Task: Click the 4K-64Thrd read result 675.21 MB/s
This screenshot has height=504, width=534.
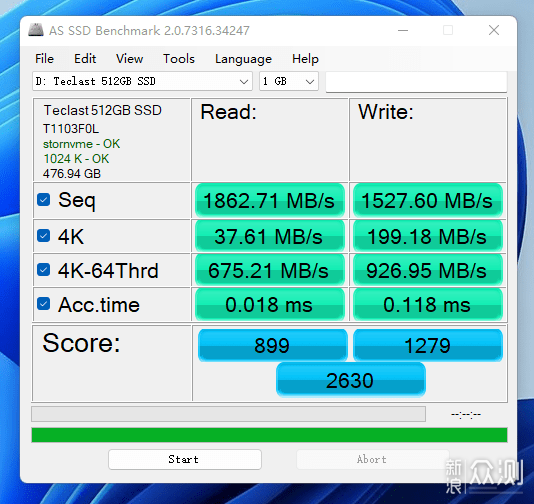Action: click(x=269, y=270)
